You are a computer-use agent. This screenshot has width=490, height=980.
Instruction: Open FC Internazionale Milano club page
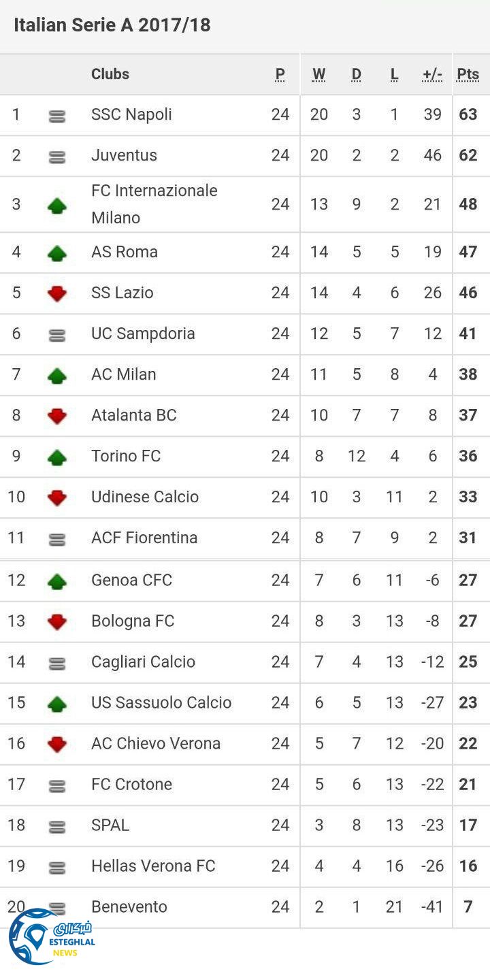154,203
